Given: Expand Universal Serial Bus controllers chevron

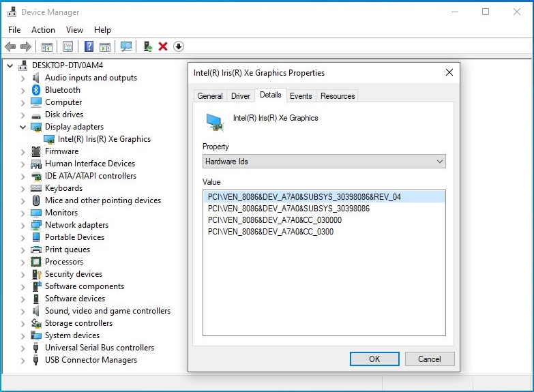Looking at the screenshot, I should pos(23,348).
